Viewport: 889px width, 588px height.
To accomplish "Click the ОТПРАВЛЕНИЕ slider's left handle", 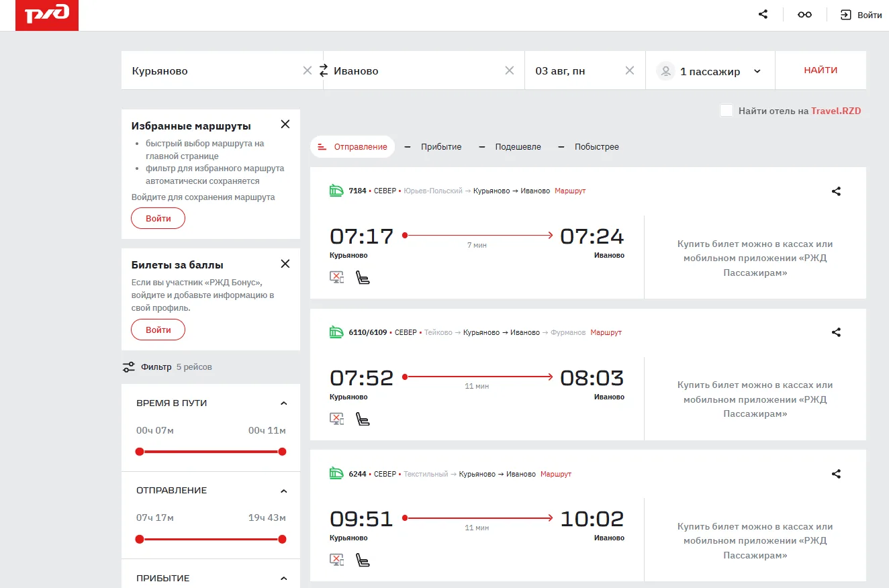I will [x=140, y=539].
